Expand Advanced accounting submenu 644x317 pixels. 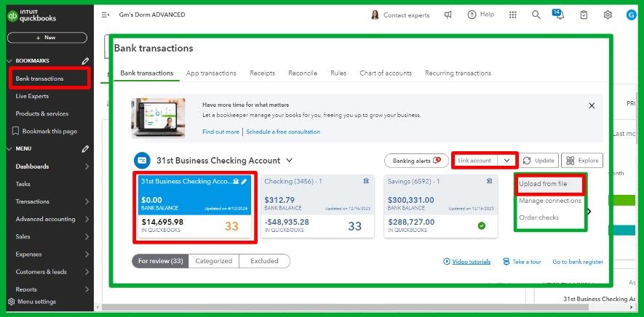tap(87, 220)
